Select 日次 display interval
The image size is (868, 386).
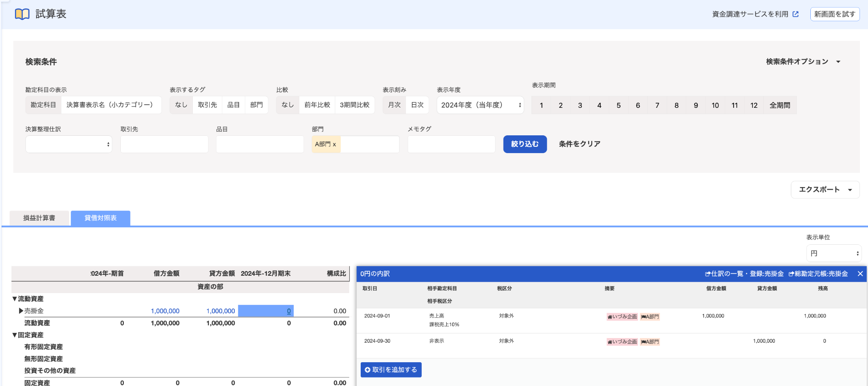click(417, 105)
